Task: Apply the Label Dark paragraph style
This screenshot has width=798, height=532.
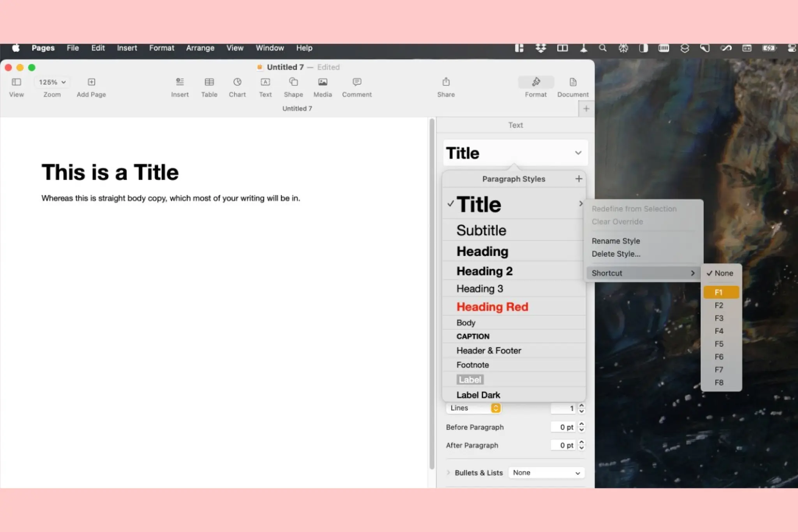Action: click(514, 395)
